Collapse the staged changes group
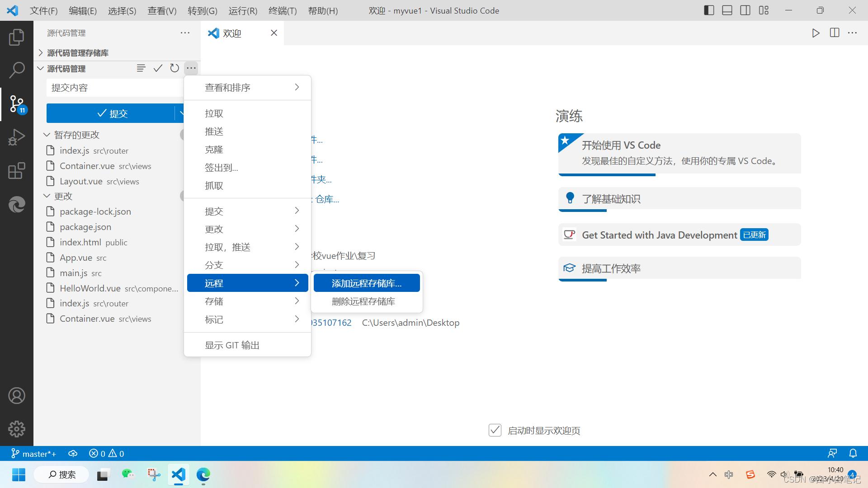This screenshot has height=488, width=868. pos(47,135)
